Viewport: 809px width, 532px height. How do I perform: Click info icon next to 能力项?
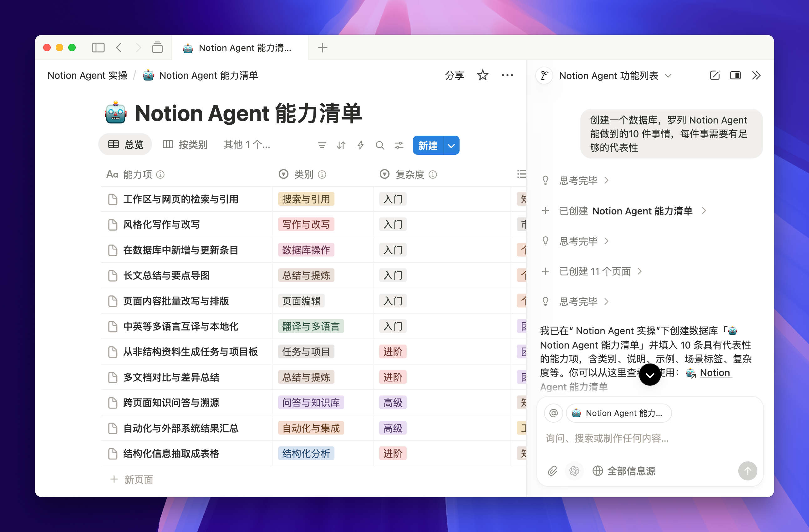tap(160, 174)
